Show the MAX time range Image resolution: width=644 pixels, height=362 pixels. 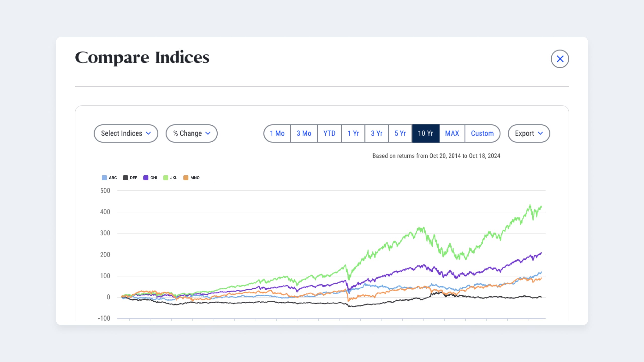(x=452, y=133)
